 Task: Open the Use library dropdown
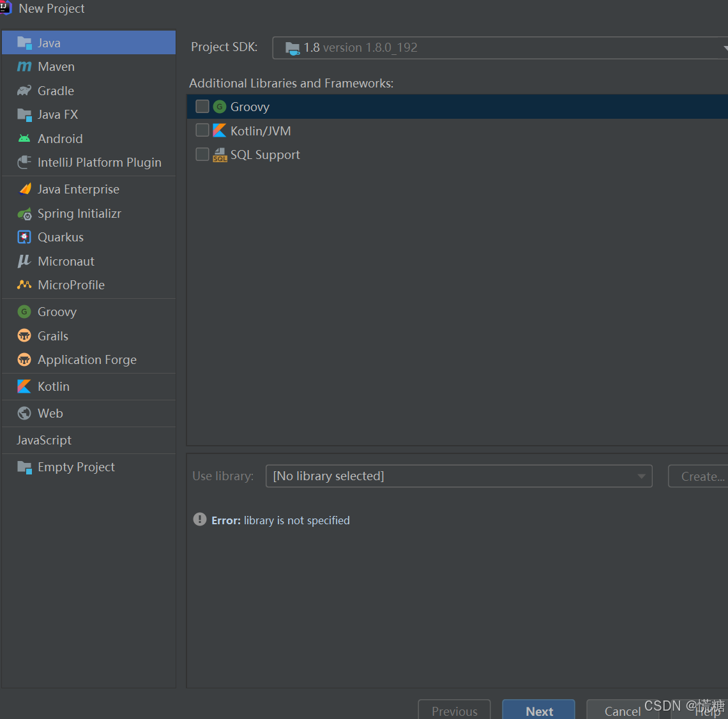click(459, 476)
